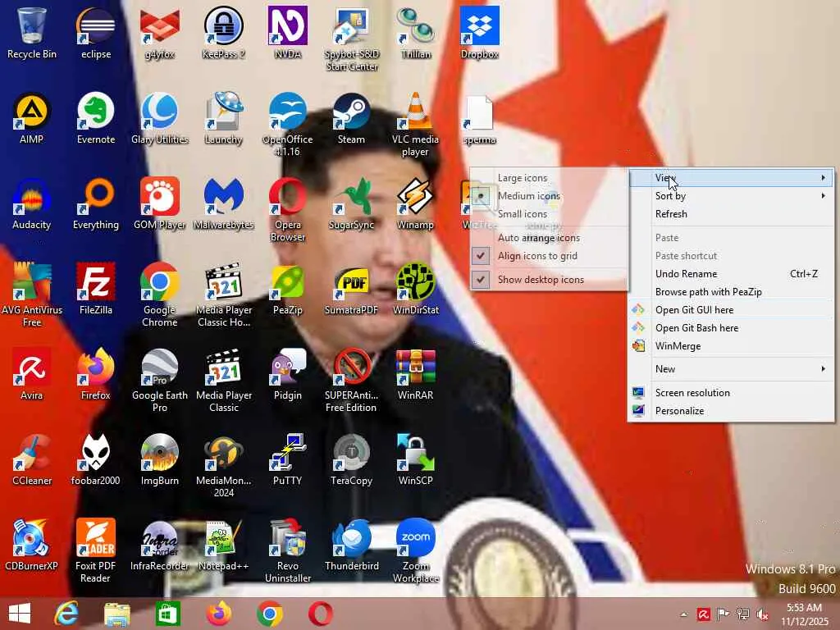
Task: Select the TeraCopy desktop icon
Action: 351,459
